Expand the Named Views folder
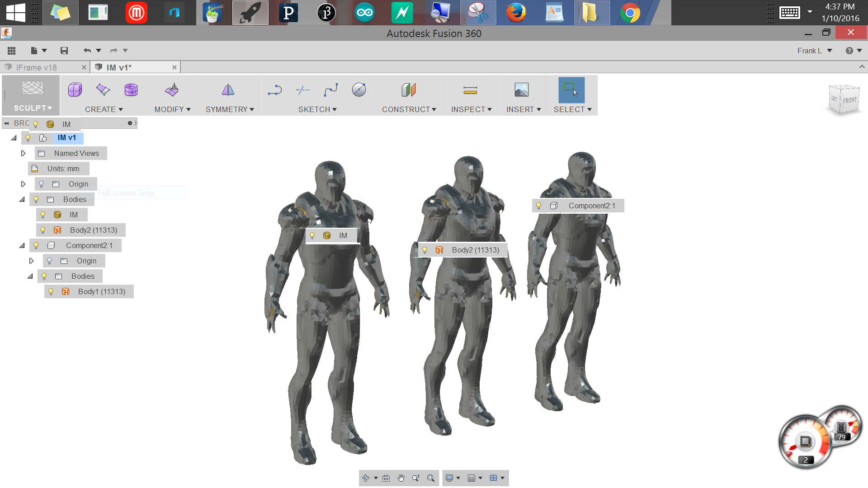Image resolution: width=868 pixels, height=488 pixels. tap(23, 153)
